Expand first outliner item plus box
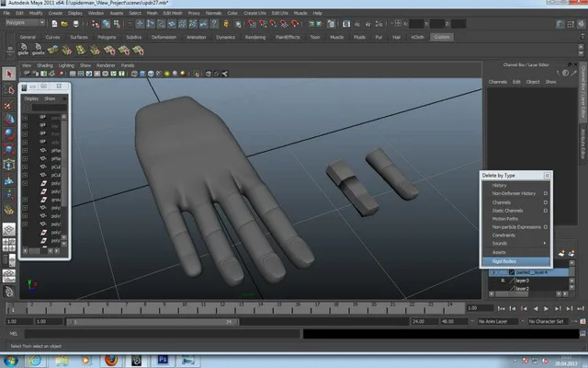The width and height of the screenshot is (588, 368). pos(25,118)
